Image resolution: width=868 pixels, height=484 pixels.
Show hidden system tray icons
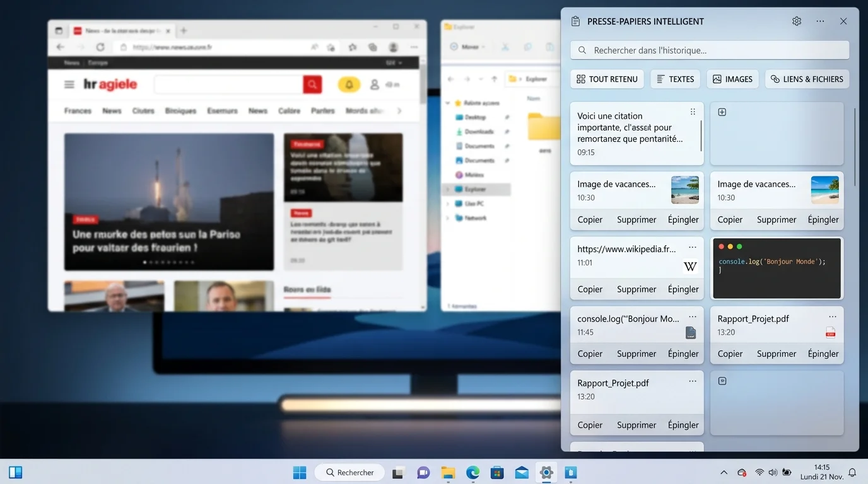point(724,473)
